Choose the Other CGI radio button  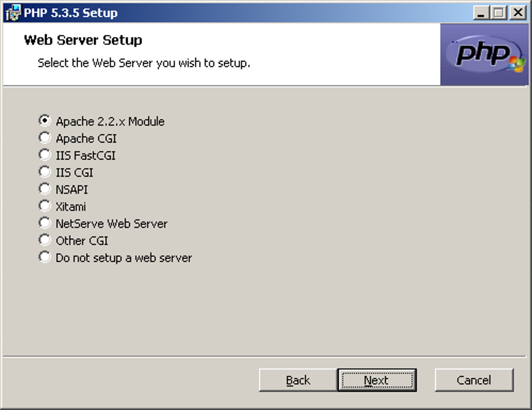(x=45, y=240)
